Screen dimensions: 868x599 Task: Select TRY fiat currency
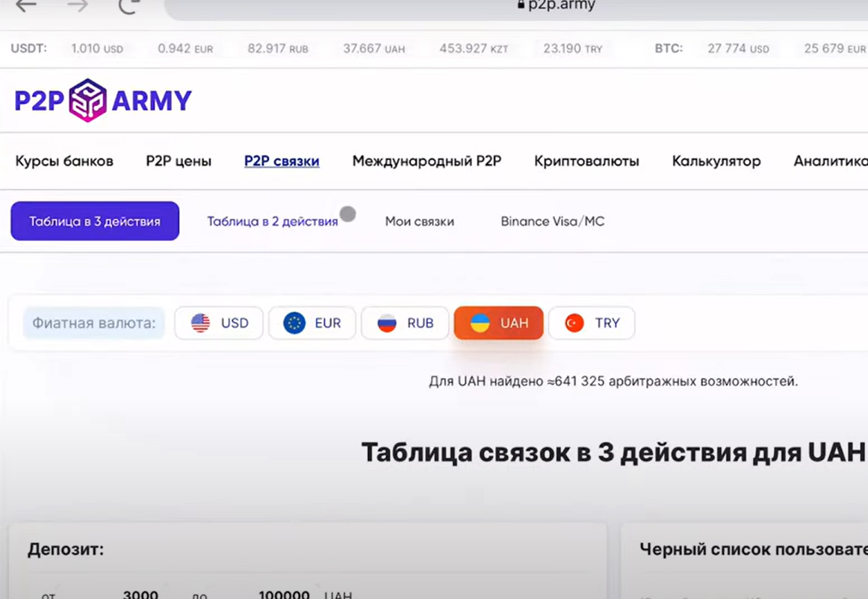click(x=592, y=323)
